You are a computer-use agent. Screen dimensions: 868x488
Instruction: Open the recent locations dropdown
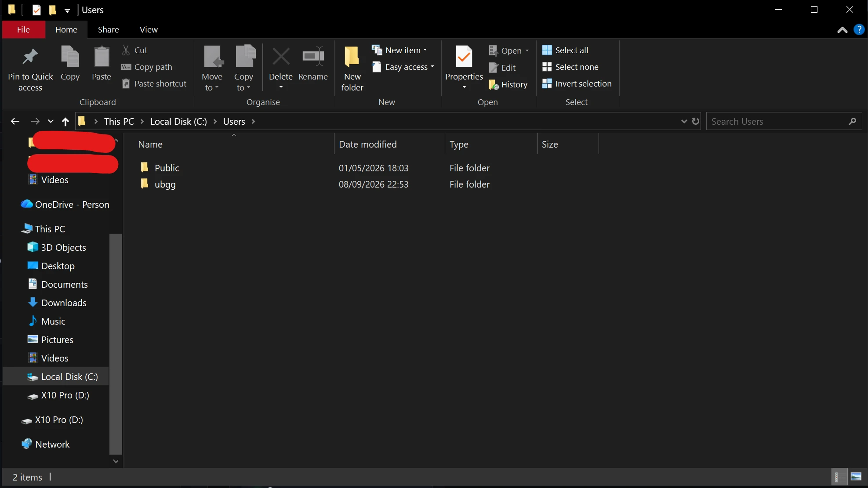pyautogui.click(x=51, y=121)
